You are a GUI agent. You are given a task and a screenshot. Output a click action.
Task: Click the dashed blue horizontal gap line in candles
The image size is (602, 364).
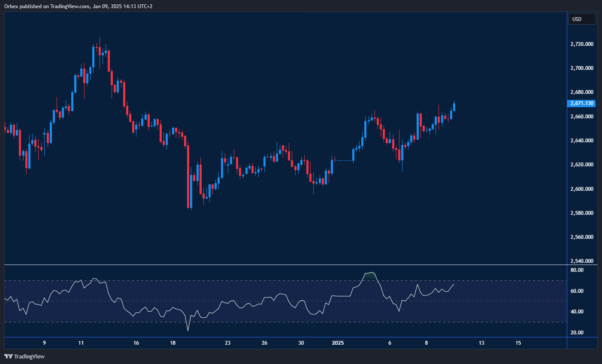coord(343,160)
